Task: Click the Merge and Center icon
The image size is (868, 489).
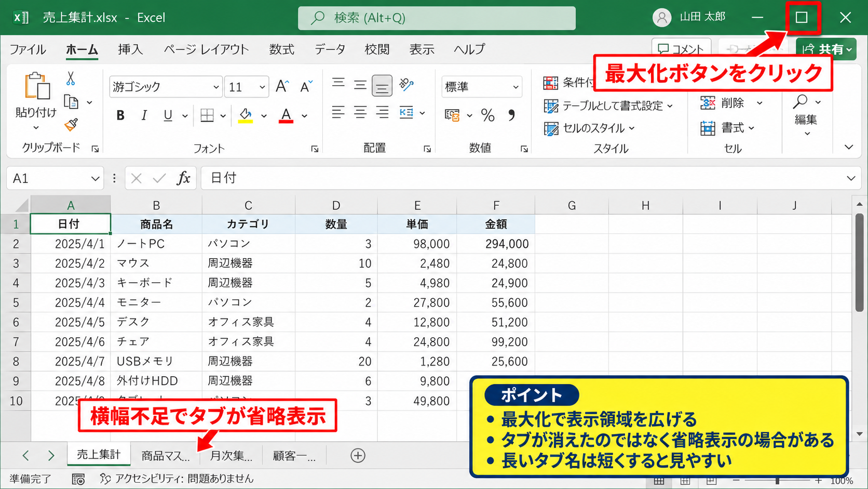Action: (x=406, y=112)
